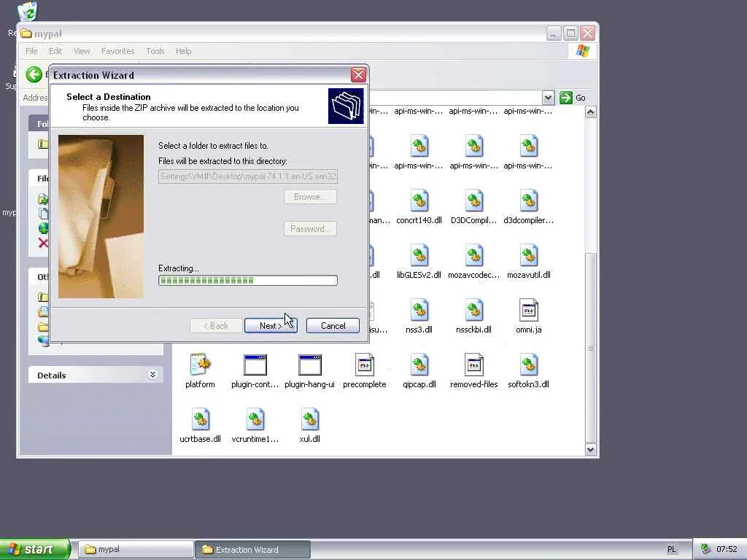The image size is (747, 560).
Task: Select the mozavutil.dll file icon
Action: pyautogui.click(x=529, y=256)
